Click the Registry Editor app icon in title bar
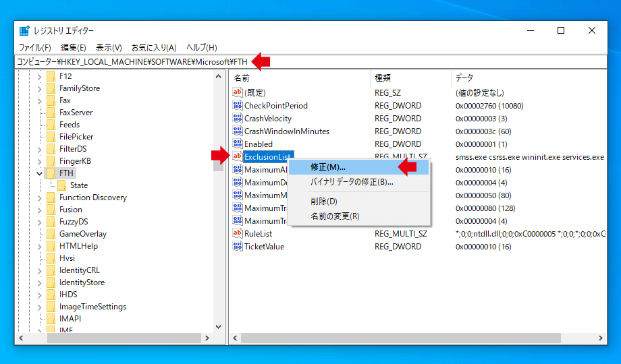 pos(24,30)
